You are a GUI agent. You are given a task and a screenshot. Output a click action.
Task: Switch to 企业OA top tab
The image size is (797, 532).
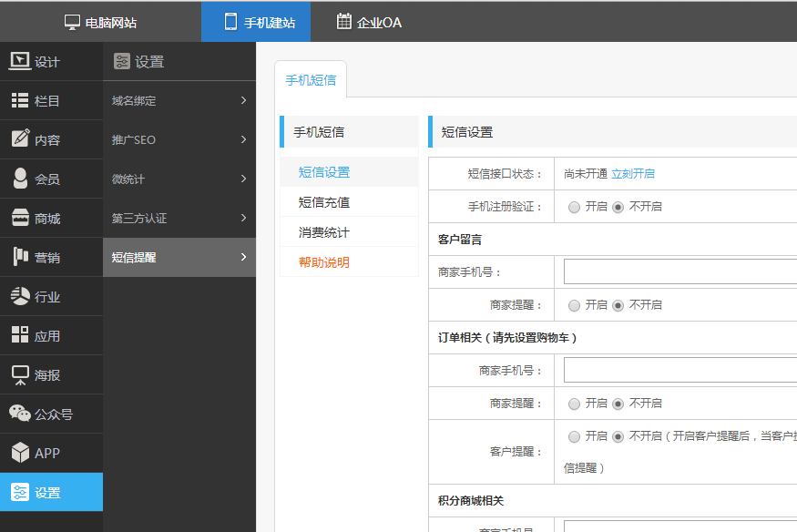point(369,22)
